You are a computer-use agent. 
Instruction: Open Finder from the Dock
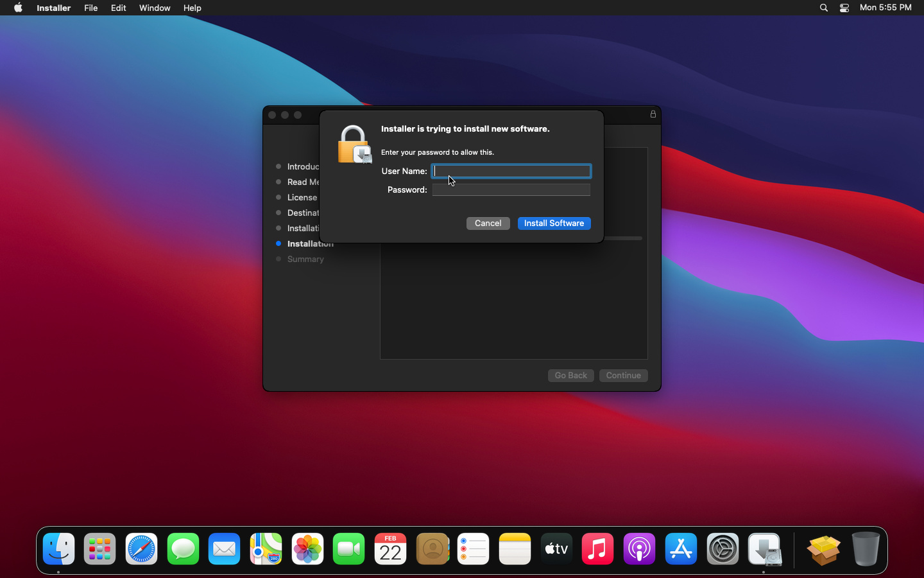click(58, 549)
